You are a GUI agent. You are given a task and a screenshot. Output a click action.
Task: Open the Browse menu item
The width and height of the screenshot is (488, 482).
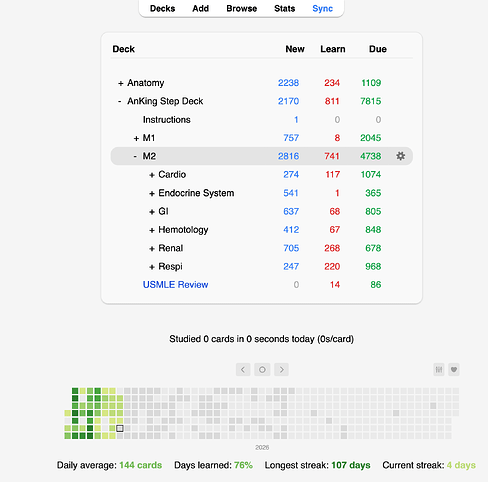coord(242,8)
